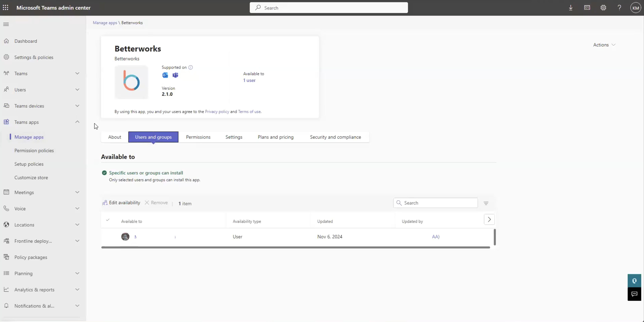Switch to the Permissions tab
Screen dimensions: 644x322
click(x=198, y=137)
